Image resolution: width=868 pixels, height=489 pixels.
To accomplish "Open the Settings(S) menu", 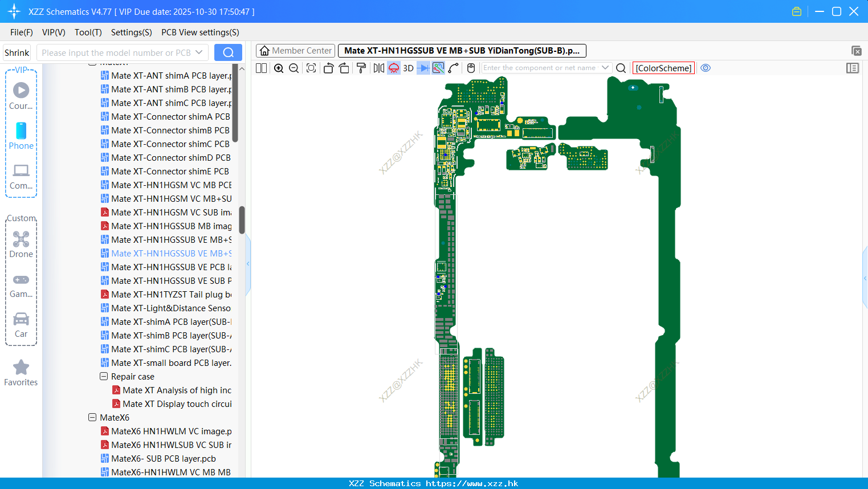I will pos(132,32).
